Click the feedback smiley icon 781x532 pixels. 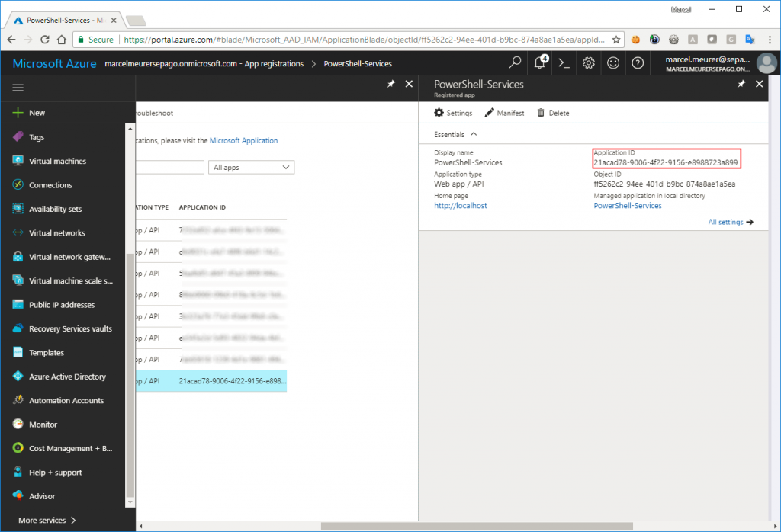coord(613,63)
